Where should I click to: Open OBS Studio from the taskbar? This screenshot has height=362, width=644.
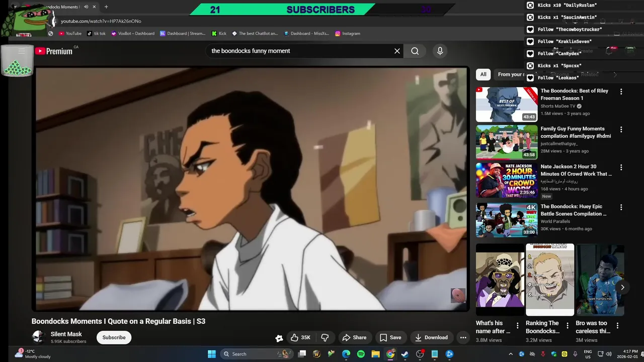coord(420,354)
